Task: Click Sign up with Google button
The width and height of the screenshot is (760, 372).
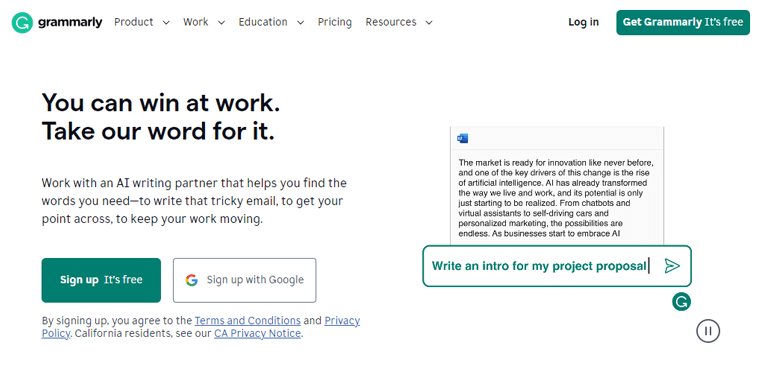Action: pos(244,280)
